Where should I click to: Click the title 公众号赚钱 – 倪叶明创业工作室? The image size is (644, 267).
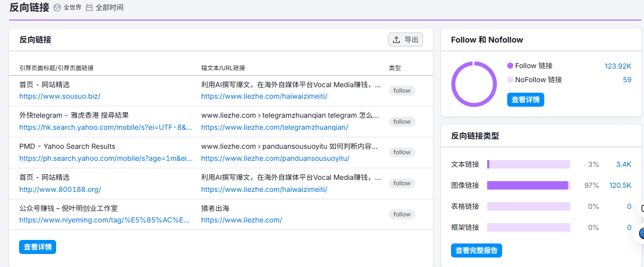[69, 208]
